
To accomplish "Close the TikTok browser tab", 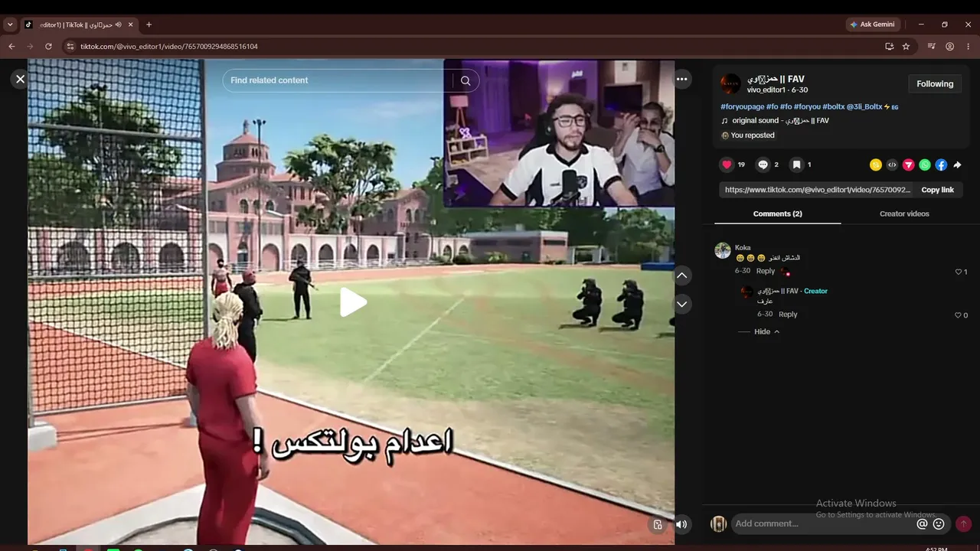I will pos(131,24).
